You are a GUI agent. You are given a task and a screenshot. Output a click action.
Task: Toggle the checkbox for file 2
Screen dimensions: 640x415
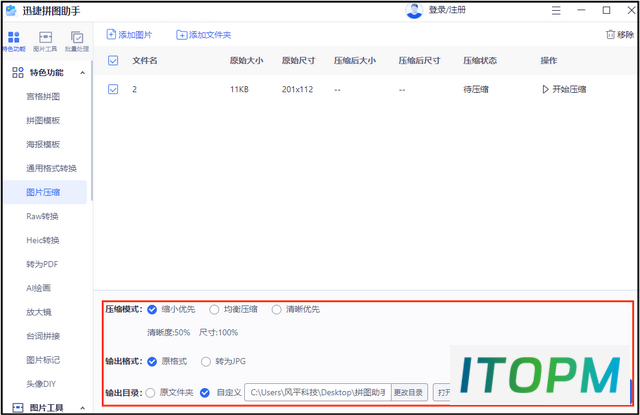coord(113,89)
